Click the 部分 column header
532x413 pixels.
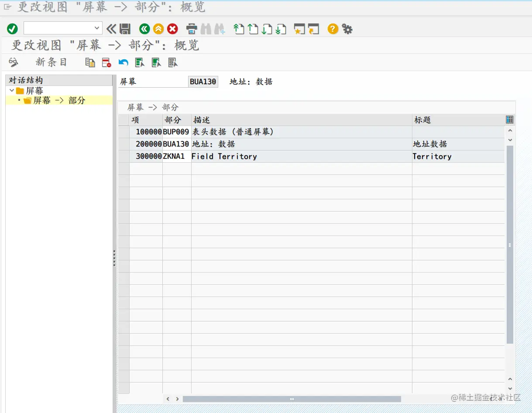pyautogui.click(x=177, y=120)
